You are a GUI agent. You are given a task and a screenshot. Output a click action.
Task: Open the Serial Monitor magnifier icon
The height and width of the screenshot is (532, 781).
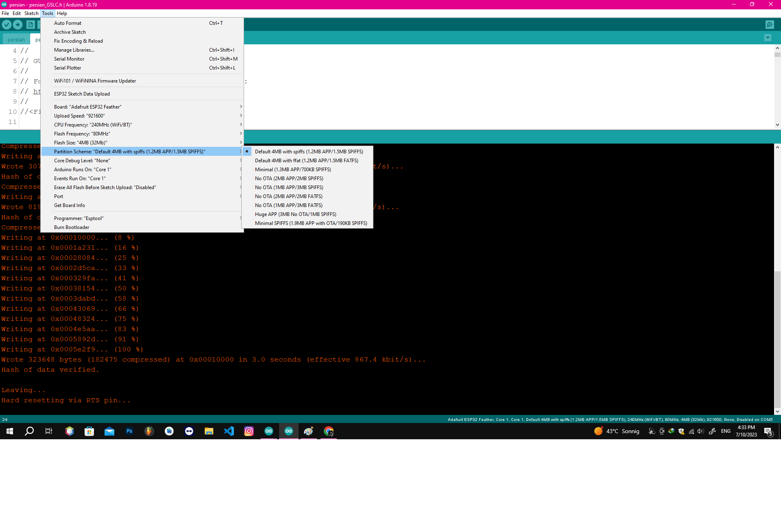coord(770,25)
